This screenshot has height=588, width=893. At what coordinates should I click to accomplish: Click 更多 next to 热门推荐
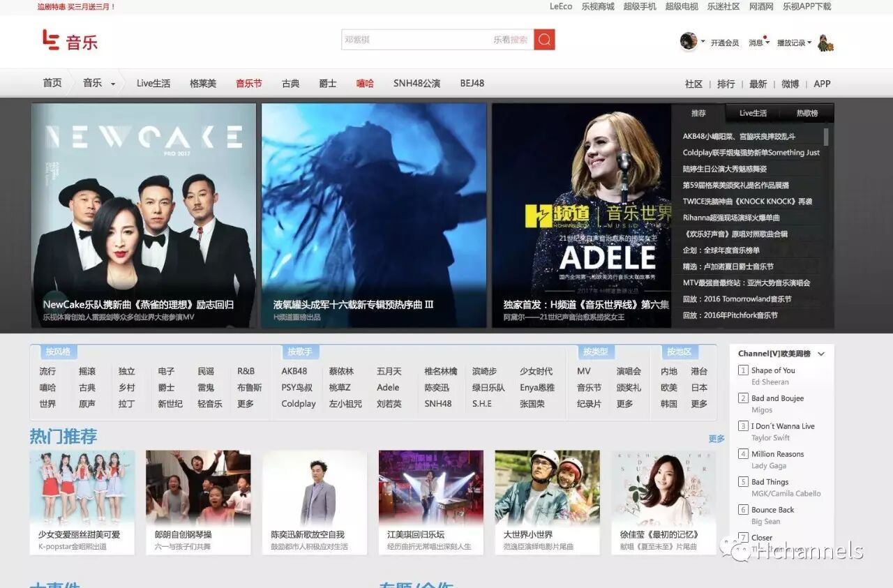pyautogui.click(x=716, y=439)
